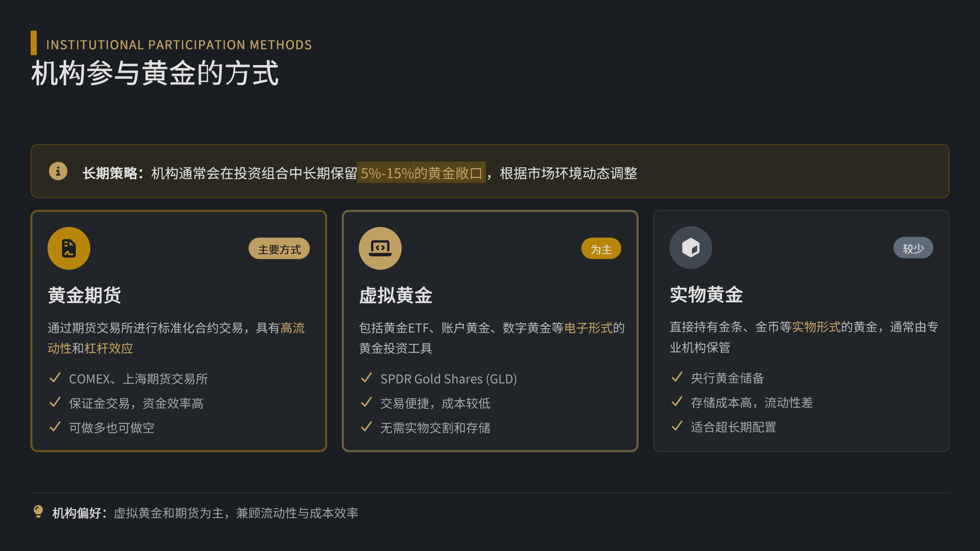Click the contract document icon above 黄金期货

(69, 248)
